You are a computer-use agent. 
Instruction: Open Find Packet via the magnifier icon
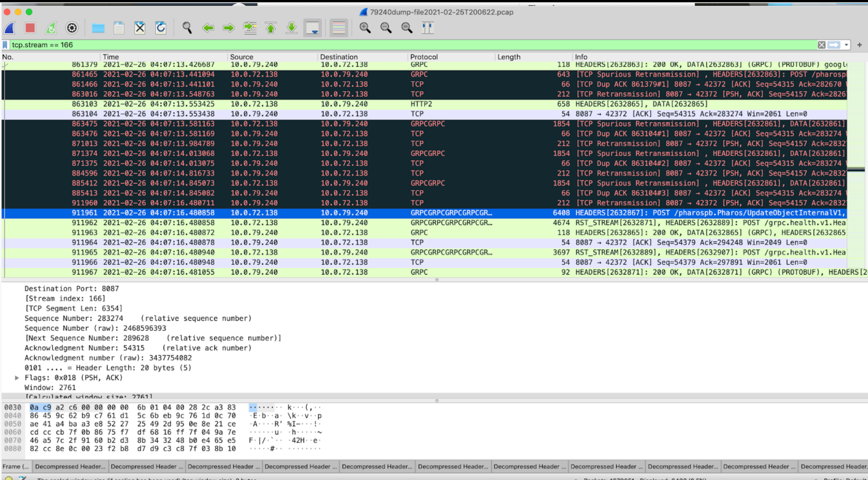pos(187,28)
